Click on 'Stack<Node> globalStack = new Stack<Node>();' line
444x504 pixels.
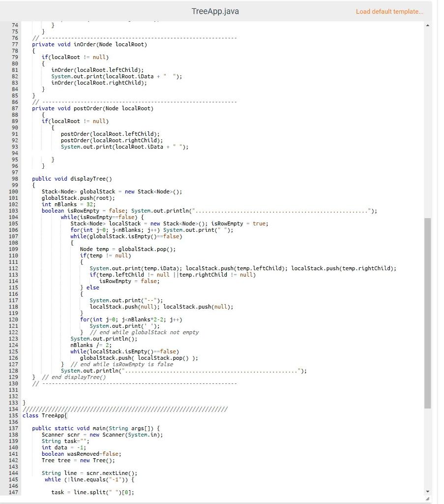[112, 191]
